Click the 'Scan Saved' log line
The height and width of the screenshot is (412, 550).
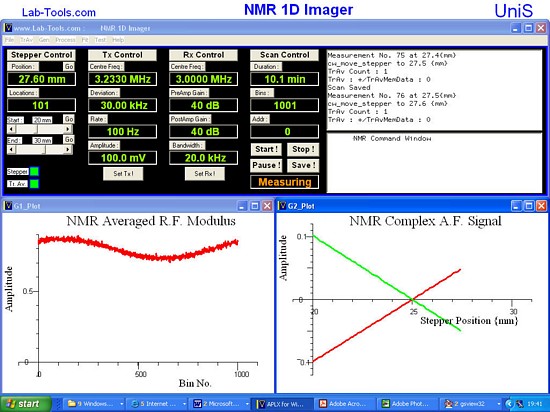pyautogui.click(x=349, y=87)
